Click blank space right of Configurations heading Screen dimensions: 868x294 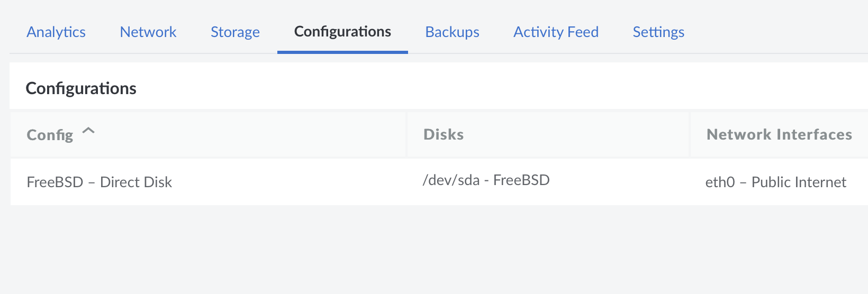point(476,87)
